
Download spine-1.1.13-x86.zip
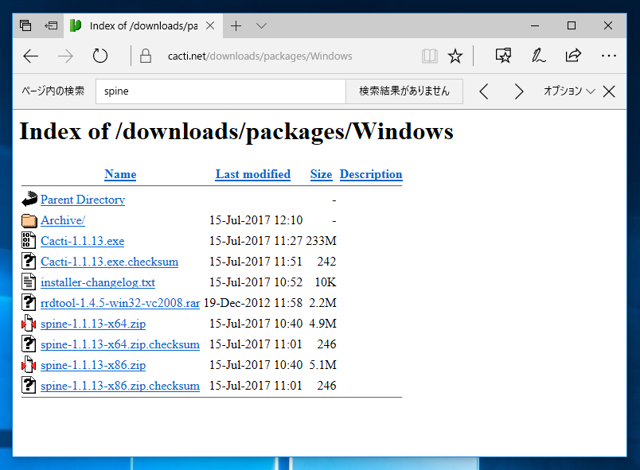[x=93, y=365]
